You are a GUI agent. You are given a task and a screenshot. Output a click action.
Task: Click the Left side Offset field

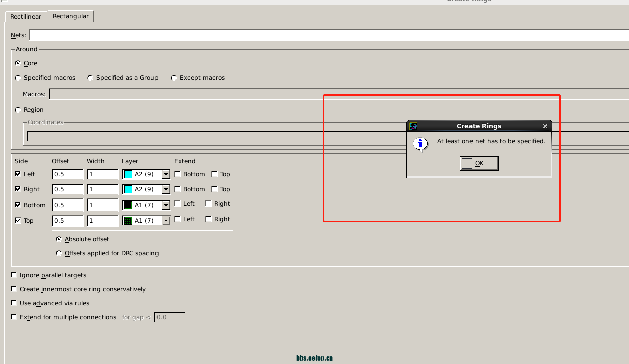[x=68, y=174]
